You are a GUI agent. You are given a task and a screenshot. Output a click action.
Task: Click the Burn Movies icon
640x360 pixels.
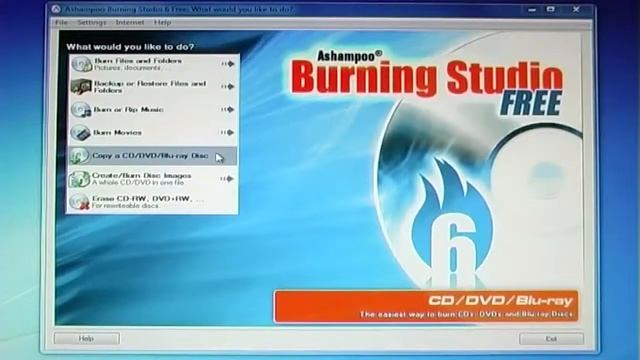tap(80, 133)
